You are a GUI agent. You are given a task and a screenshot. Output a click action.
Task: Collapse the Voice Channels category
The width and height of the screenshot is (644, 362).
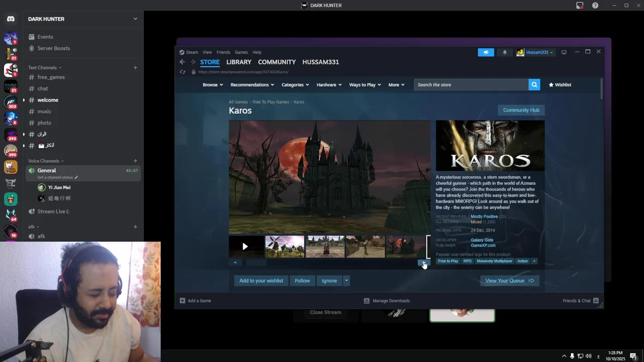point(46,161)
